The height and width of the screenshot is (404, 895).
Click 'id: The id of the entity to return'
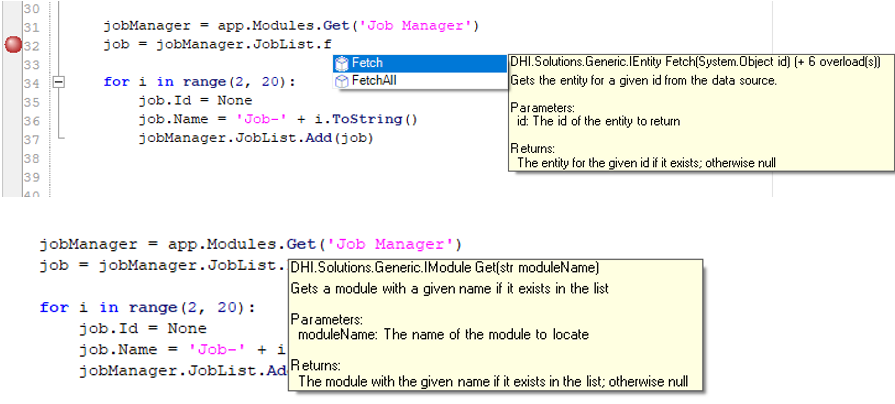point(598,122)
